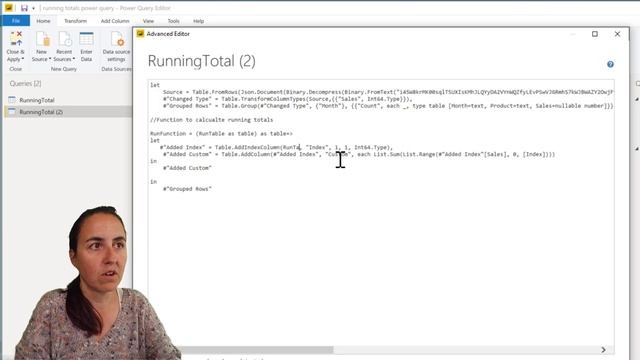The height and width of the screenshot is (360, 640).
Task: Open the View ribbon tab
Action: coord(148,21)
